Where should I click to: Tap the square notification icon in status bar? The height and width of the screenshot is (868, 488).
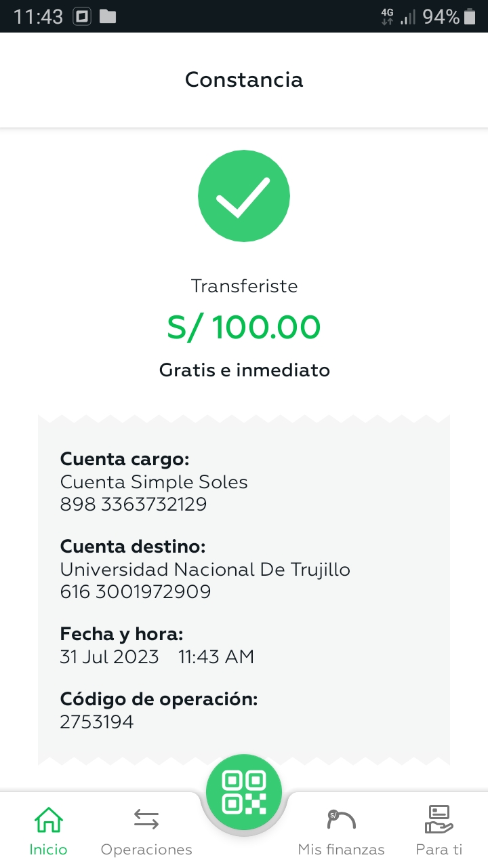coord(82,16)
